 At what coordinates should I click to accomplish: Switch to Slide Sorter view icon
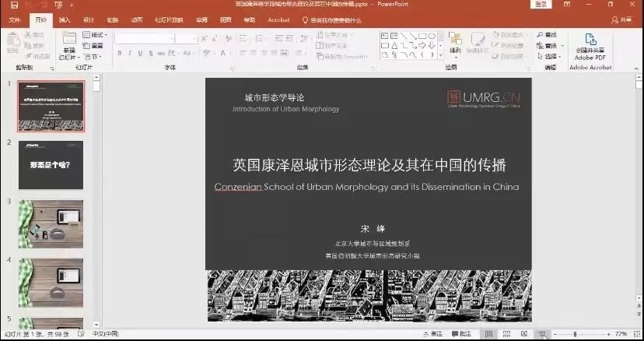506,334
